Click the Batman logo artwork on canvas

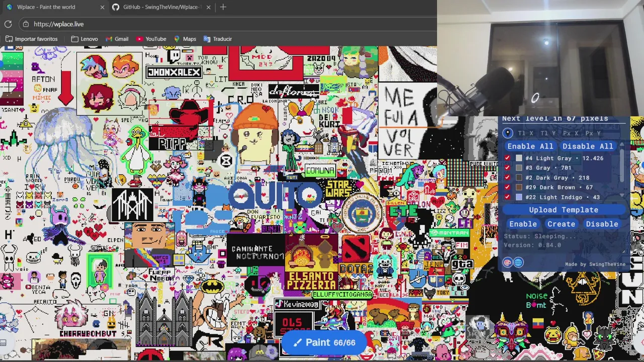(212, 287)
